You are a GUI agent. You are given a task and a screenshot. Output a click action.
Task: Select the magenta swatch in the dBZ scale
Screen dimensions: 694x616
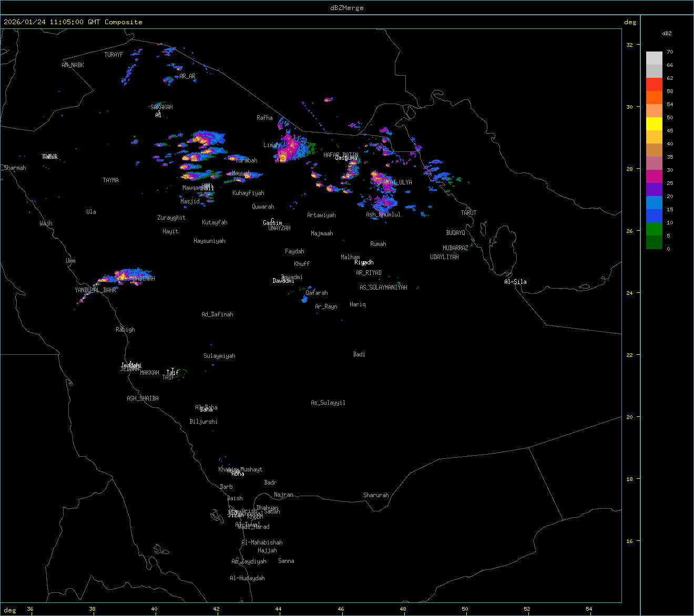click(x=654, y=176)
